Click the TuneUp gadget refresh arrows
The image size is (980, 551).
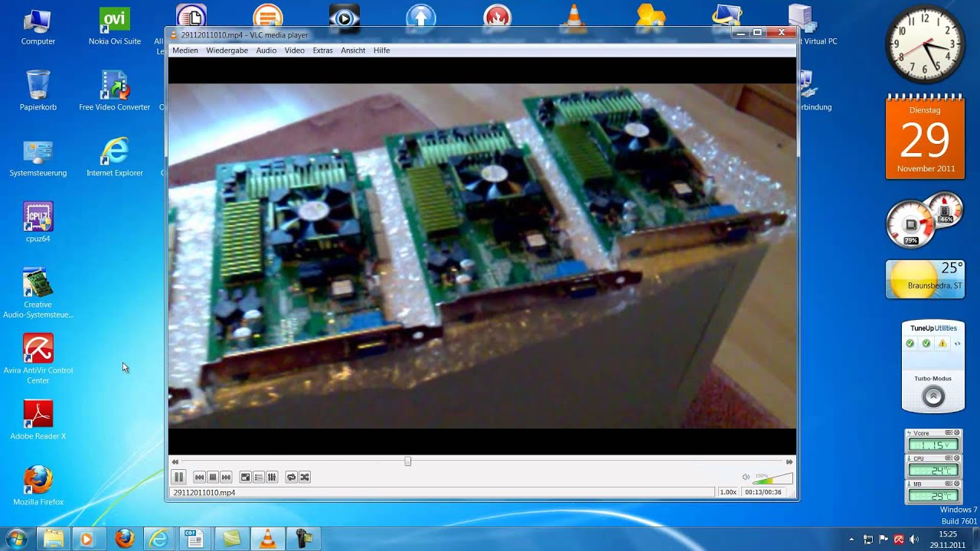pos(956,344)
